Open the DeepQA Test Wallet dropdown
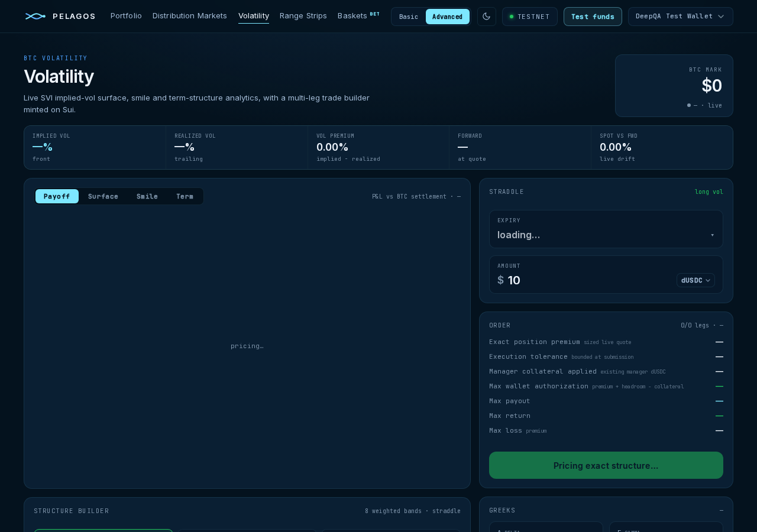The height and width of the screenshot is (532, 757). pos(680,17)
